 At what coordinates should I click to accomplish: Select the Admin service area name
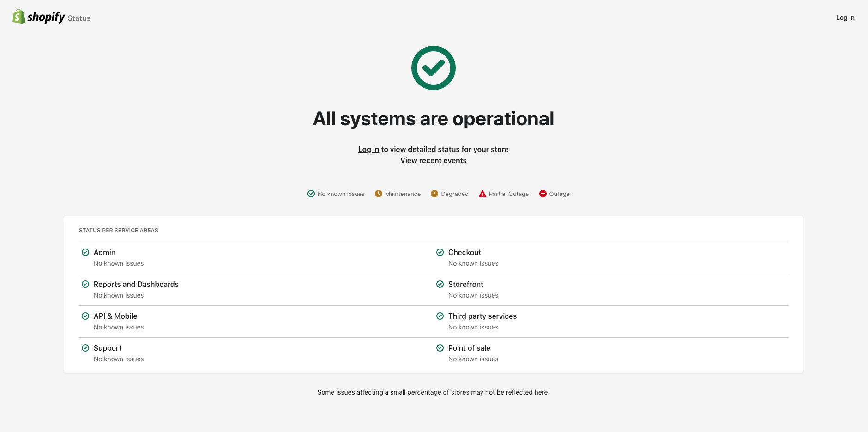(x=104, y=252)
